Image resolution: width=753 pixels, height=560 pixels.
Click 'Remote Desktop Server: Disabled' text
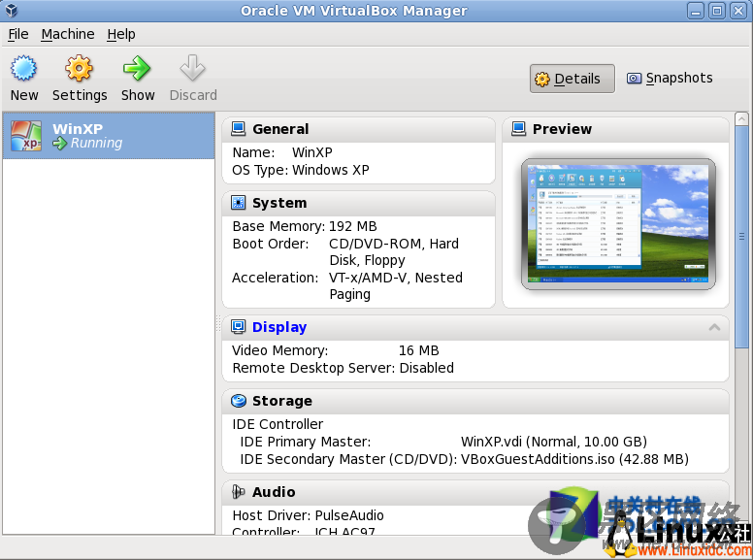[343, 368]
